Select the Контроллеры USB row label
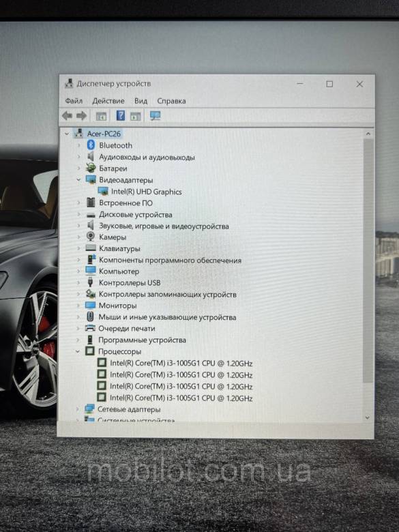The width and height of the screenshot is (399, 532). (130, 282)
